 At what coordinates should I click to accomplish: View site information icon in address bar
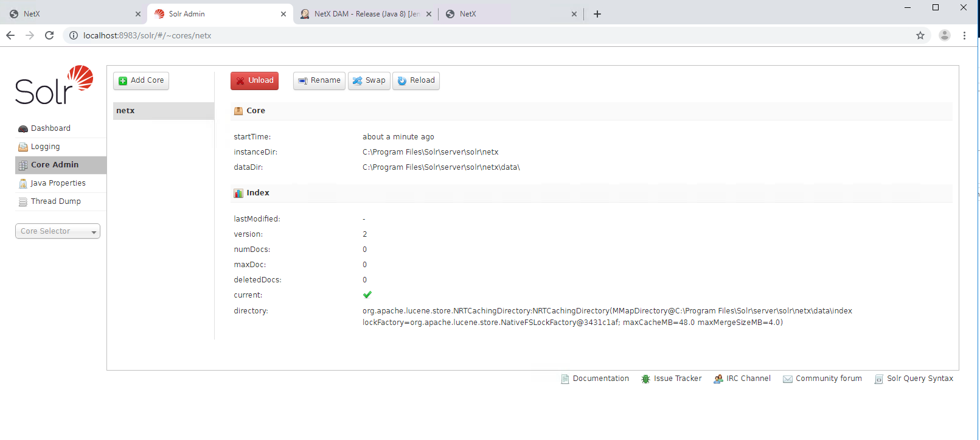[74, 35]
